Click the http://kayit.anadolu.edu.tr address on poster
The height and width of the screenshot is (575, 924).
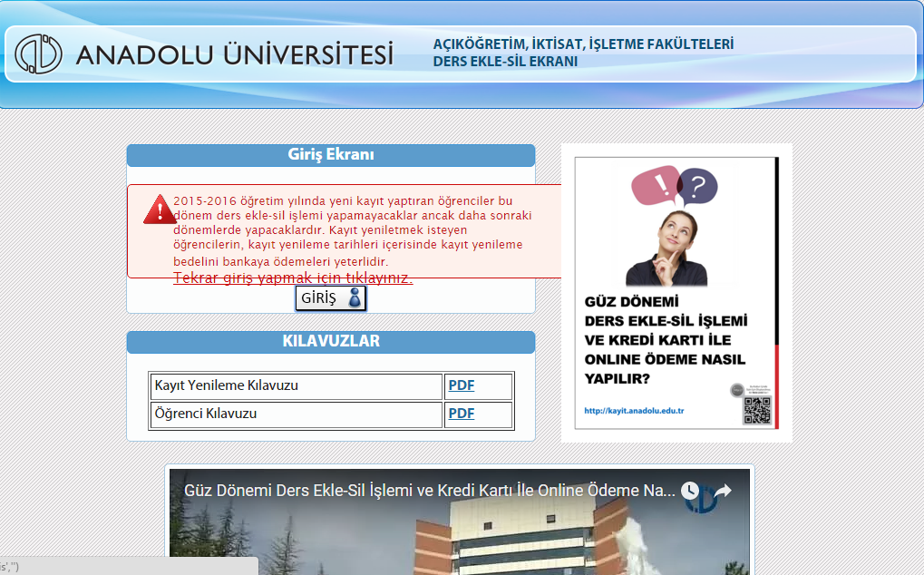click(x=634, y=411)
